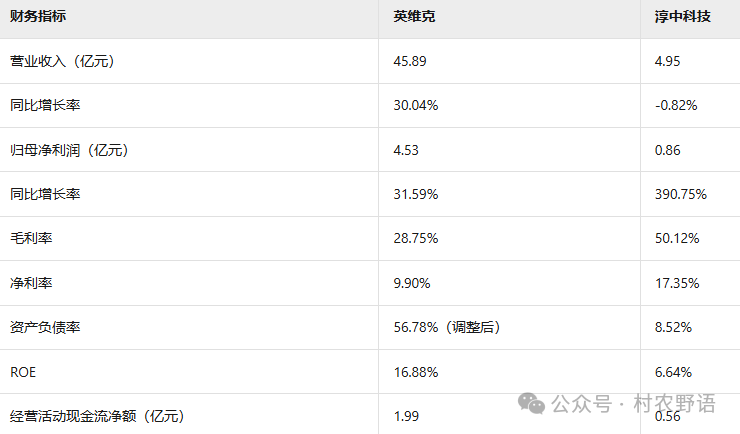This screenshot has width=740, height=434.
Task: Click the 390.75% growth cell
Action: [x=681, y=194]
